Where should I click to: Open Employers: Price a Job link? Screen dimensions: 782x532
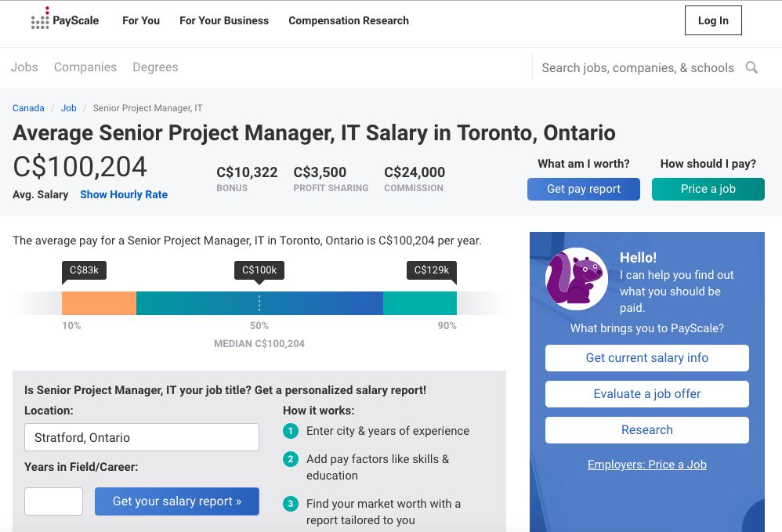pos(646,465)
